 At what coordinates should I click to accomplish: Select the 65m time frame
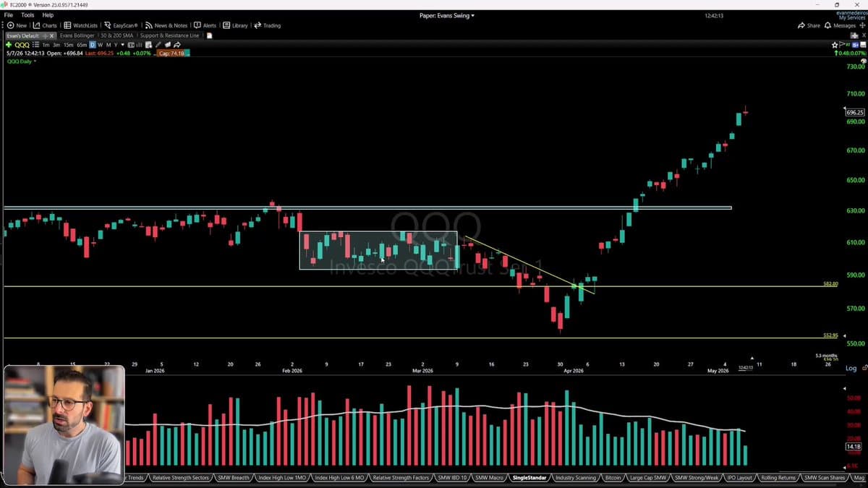pos(82,45)
